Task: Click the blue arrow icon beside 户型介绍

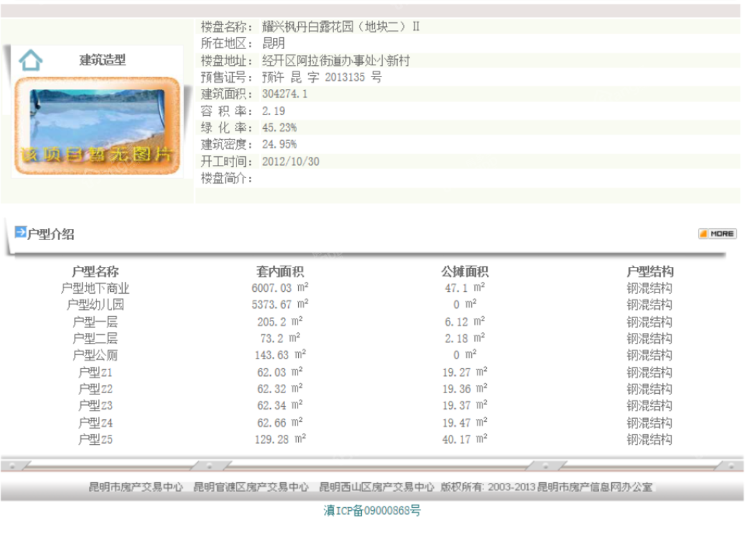Action: (x=21, y=233)
